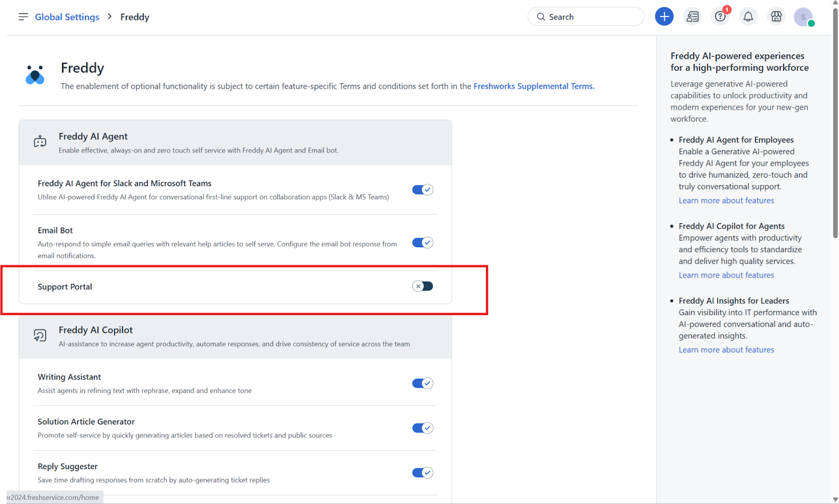Click the scrollbar down arrow
This screenshot has height=504, width=839.
tap(835, 500)
